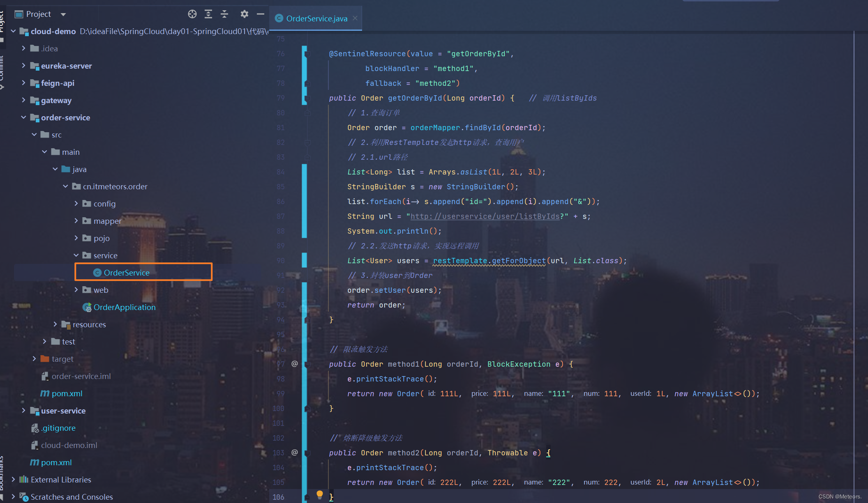This screenshot has height=503, width=868.
Task: Click line number 90 in the gutter
Action: pos(281,261)
